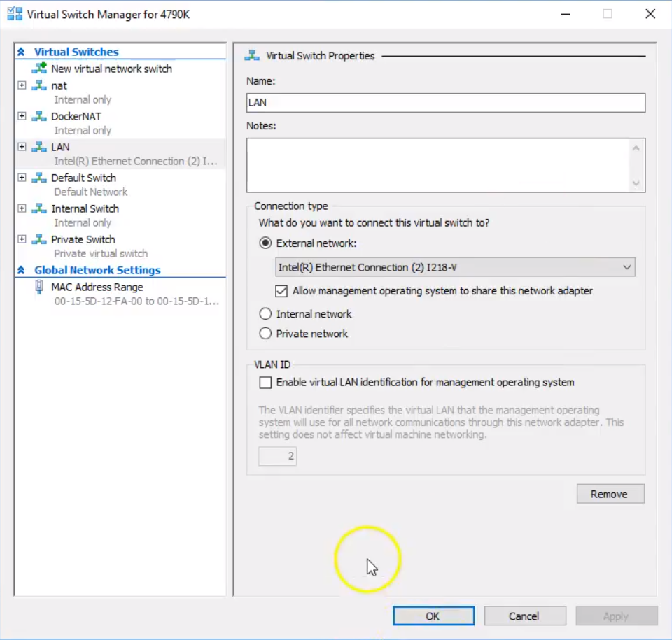Click the Global Network Settings header
672x640 pixels.
pos(97,270)
